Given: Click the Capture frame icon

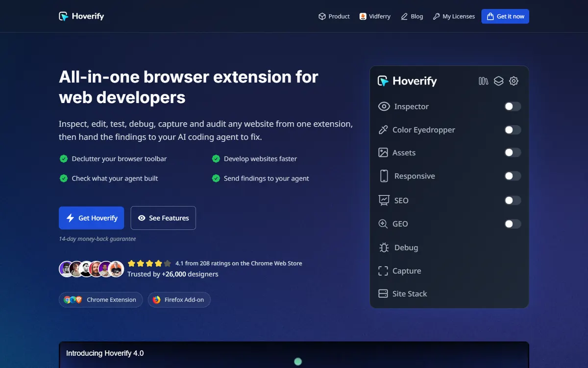Looking at the screenshot, I should coord(383,271).
